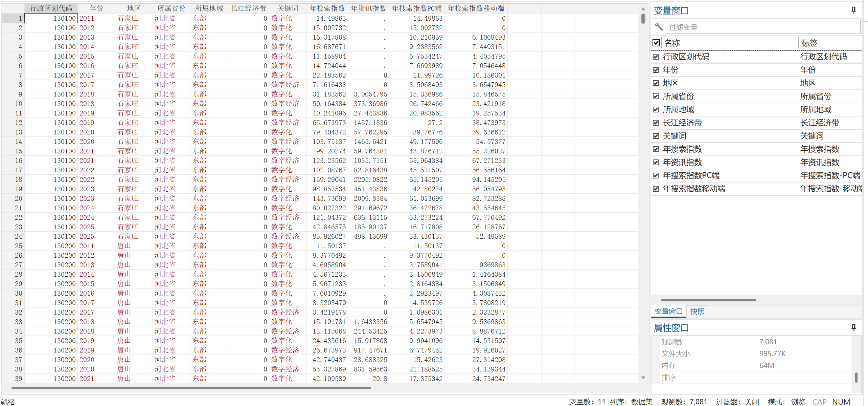The image size is (868, 406).
Task: Click the 年搜索指数 column header
Action: 327,8
